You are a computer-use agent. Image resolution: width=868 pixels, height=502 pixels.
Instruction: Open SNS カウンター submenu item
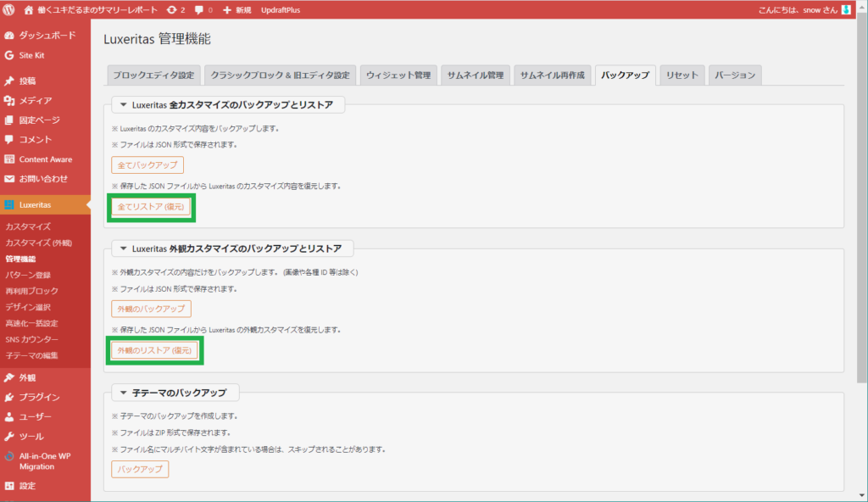31,339
